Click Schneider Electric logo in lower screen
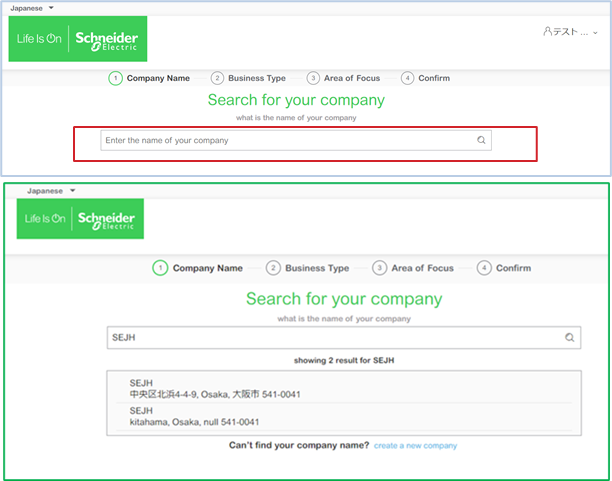 click(80, 219)
